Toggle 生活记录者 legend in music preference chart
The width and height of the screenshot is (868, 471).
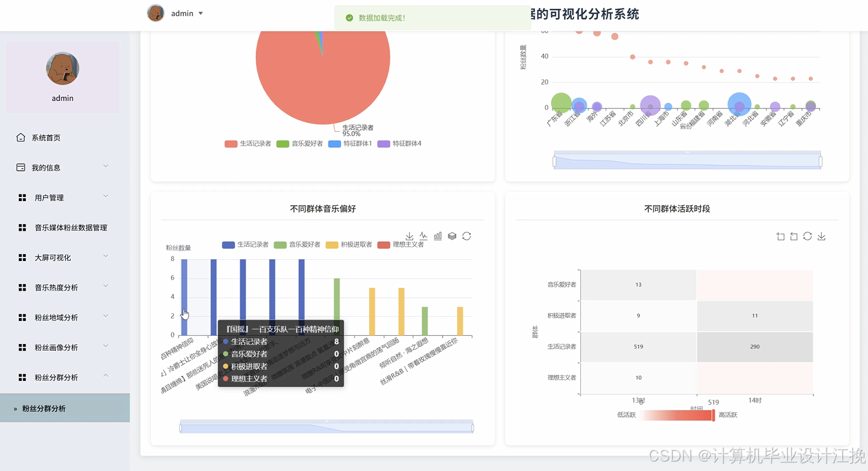pos(245,244)
